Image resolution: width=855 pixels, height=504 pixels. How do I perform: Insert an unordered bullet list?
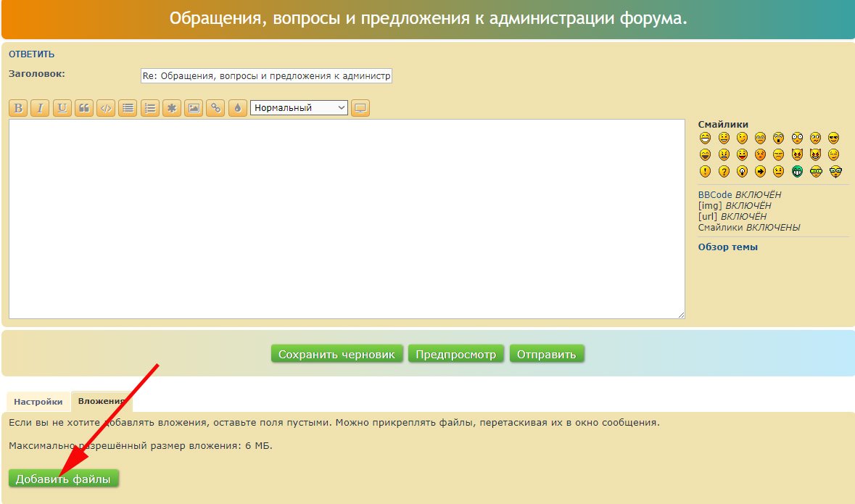(128, 108)
